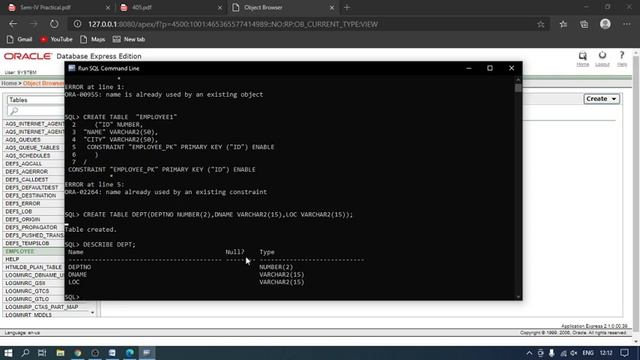
Task: Select the HELP table
Action: 12,259
